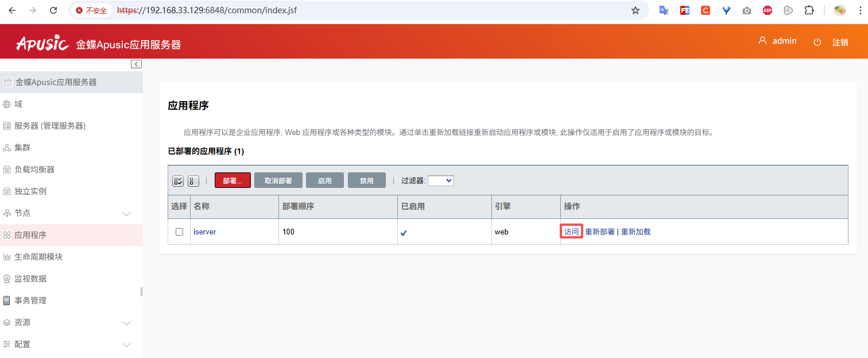Click the 重新部署 link for iserver
The height and width of the screenshot is (358, 868).
600,232
